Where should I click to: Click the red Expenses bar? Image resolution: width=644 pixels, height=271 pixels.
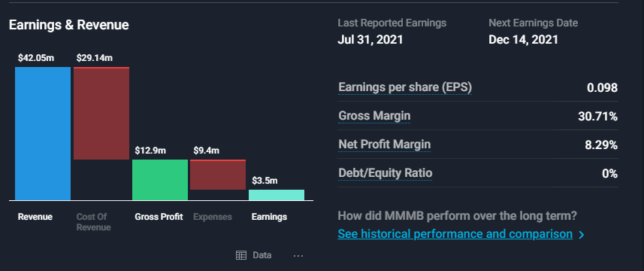point(218,175)
